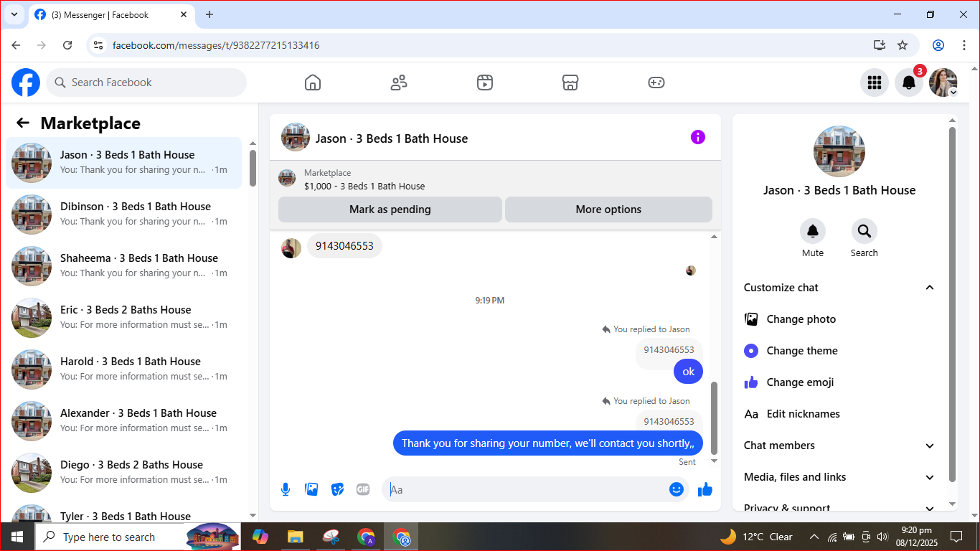Select Change photo option

tap(839, 319)
